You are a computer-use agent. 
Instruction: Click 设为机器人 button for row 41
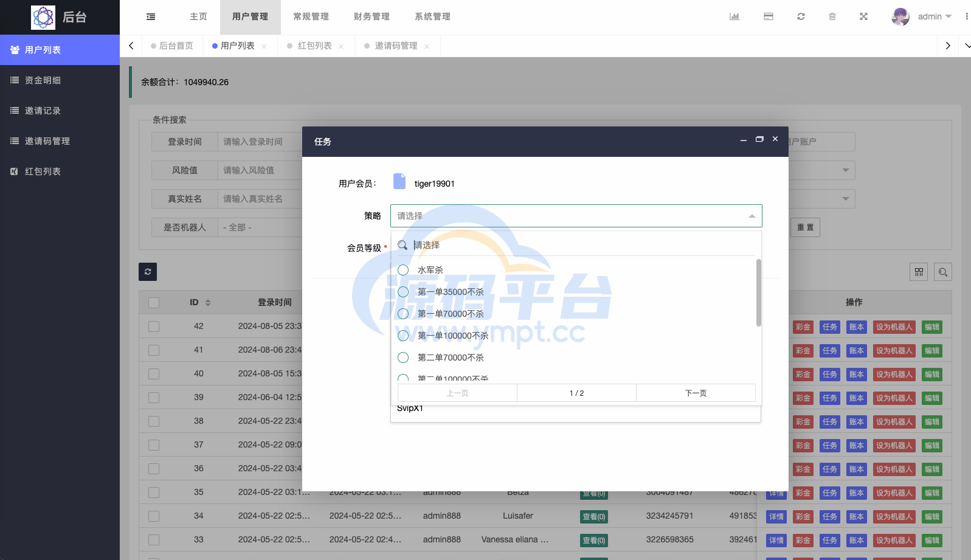tap(894, 351)
